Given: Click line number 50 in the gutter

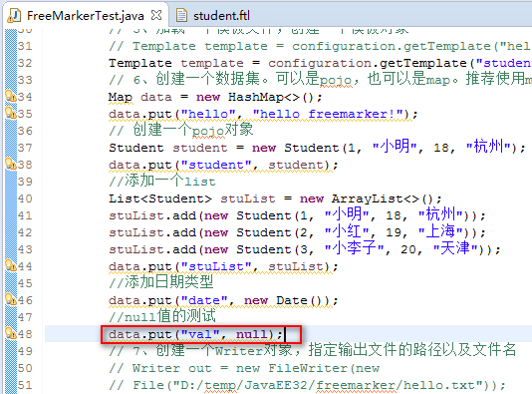Looking at the screenshot, I should coord(25,368).
